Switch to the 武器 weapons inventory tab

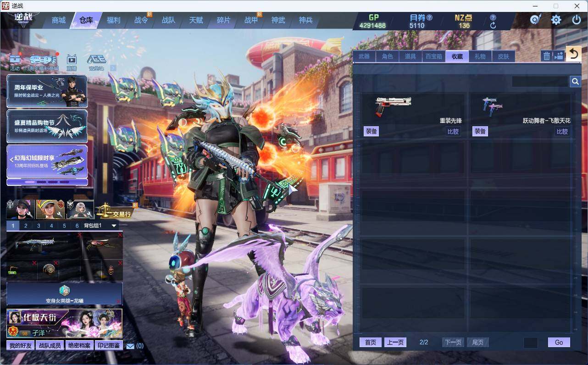364,56
